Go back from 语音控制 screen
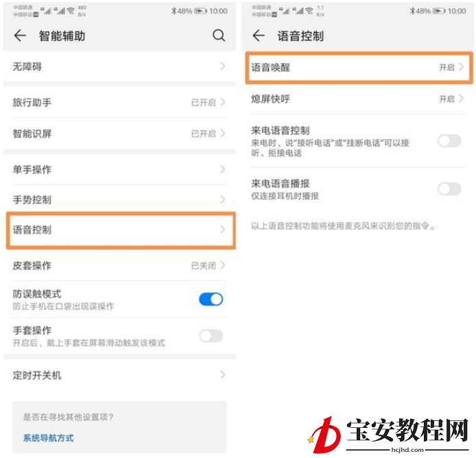Screen dimensions: 476x458 (x=259, y=36)
